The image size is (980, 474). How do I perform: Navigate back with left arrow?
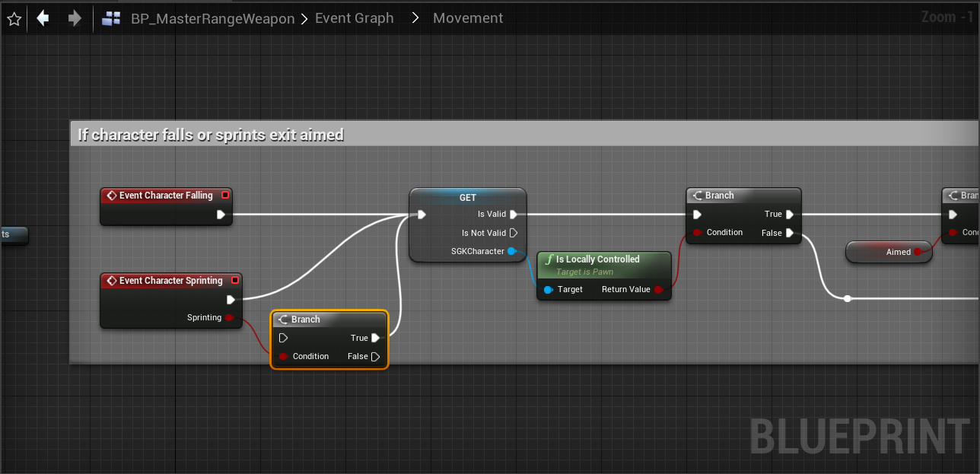pos(43,18)
